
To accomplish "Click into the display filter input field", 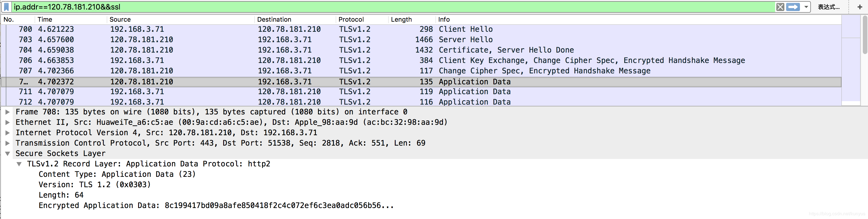I will [371, 7].
